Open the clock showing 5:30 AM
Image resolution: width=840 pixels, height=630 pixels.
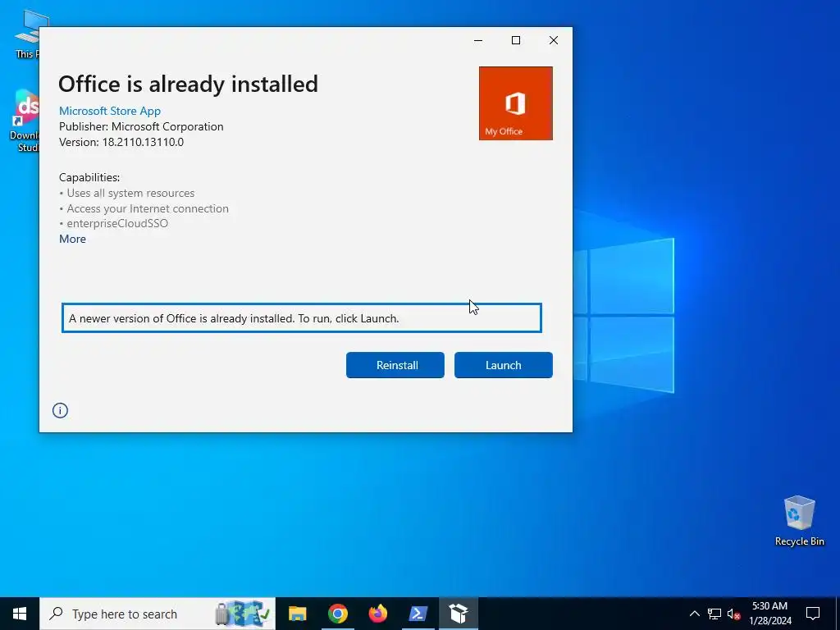pyautogui.click(x=769, y=614)
